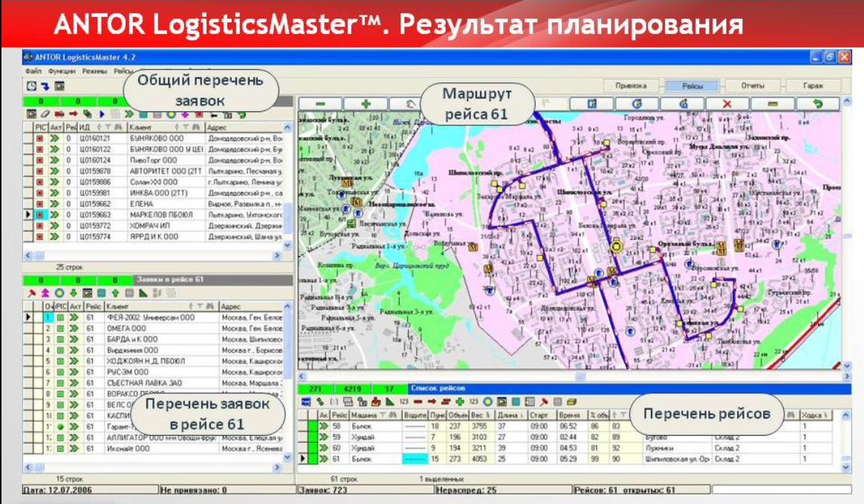Click the eraser icon above the requests list
This screenshot has height=504, width=864.
point(43,112)
